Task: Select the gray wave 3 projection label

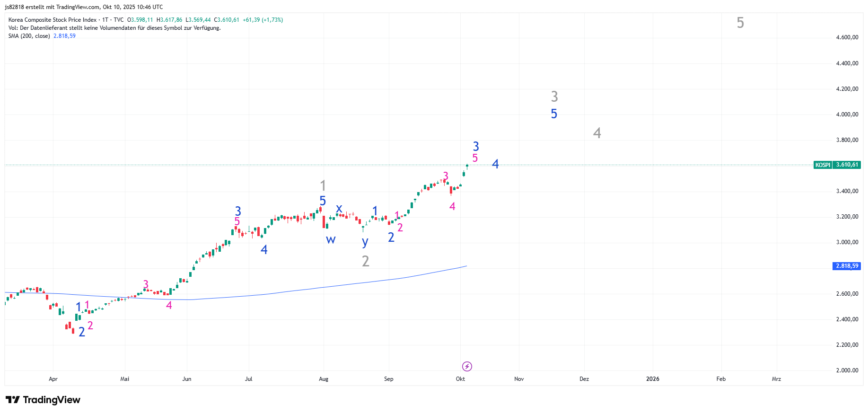Action: tap(554, 97)
